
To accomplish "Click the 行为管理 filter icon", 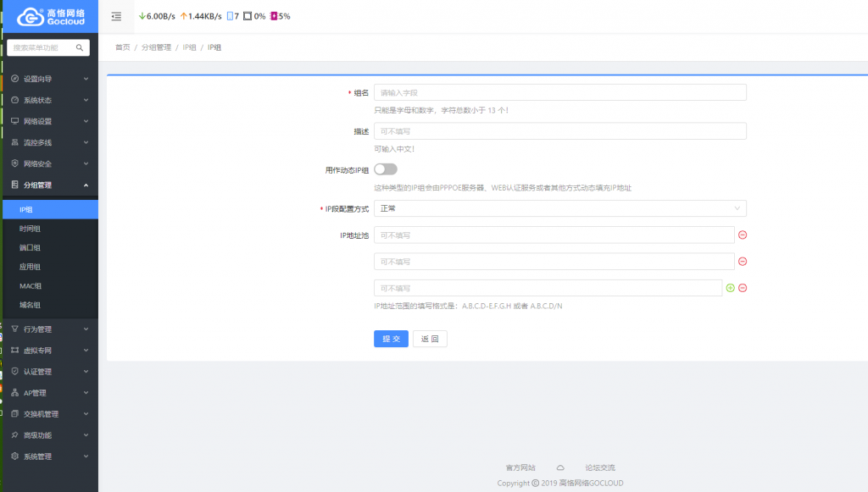I will pyautogui.click(x=15, y=329).
